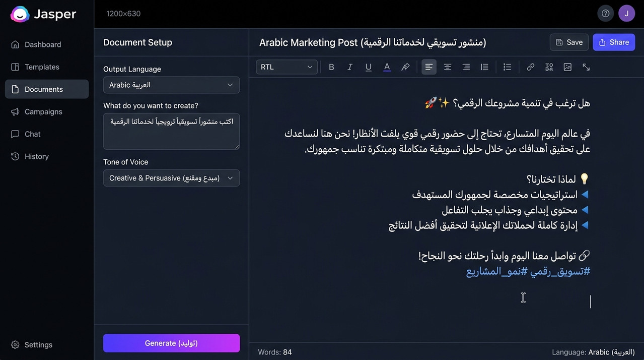The image size is (644, 360).
Task: Click the translate text icon
Action: (x=549, y=67)
